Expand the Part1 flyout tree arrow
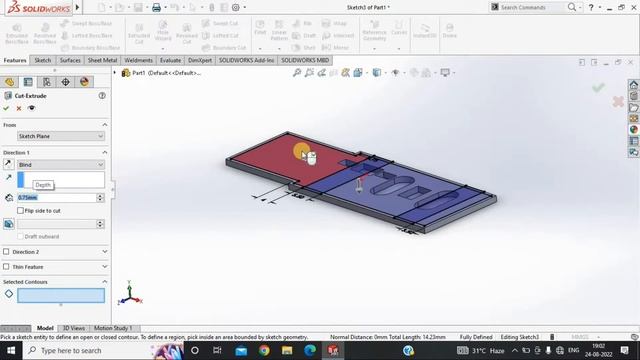Image resolution: width=640 pixels, height=360 pixels. pyautogui.click(x=115, y=73)
